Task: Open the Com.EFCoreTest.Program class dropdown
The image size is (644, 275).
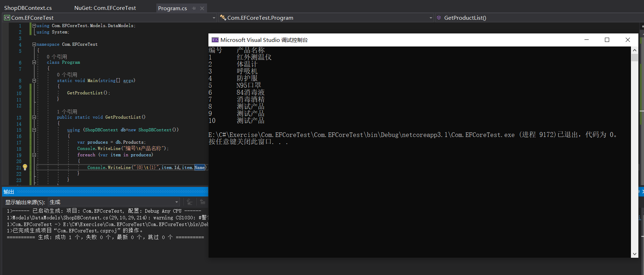Action: pyautogui.click(x=431, y=18)
